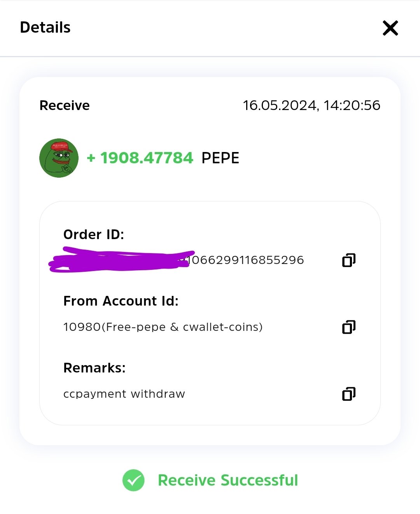Screen dimensions: 420x514
Task: Tap the From Account Id label
Action: [x=121, y=301]
